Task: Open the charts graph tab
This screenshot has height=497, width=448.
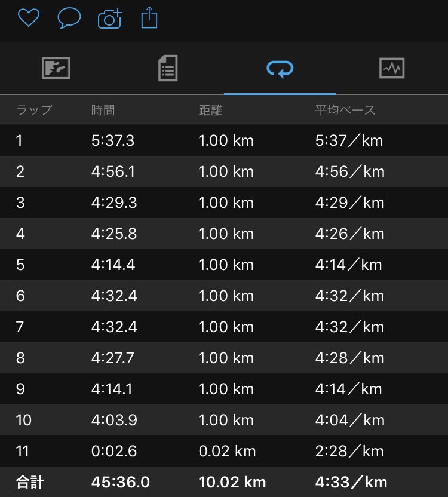Action: 392,68
